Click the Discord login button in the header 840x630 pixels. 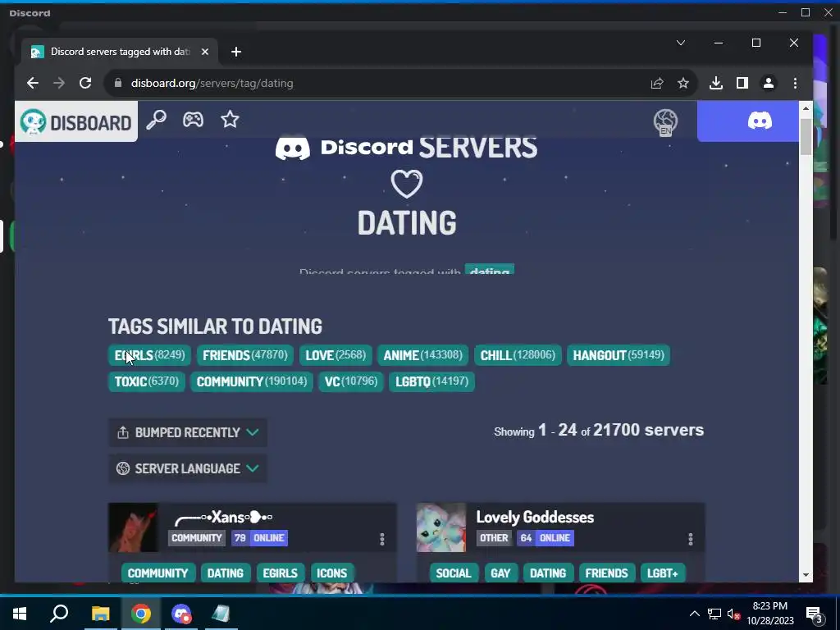[748, 121]
